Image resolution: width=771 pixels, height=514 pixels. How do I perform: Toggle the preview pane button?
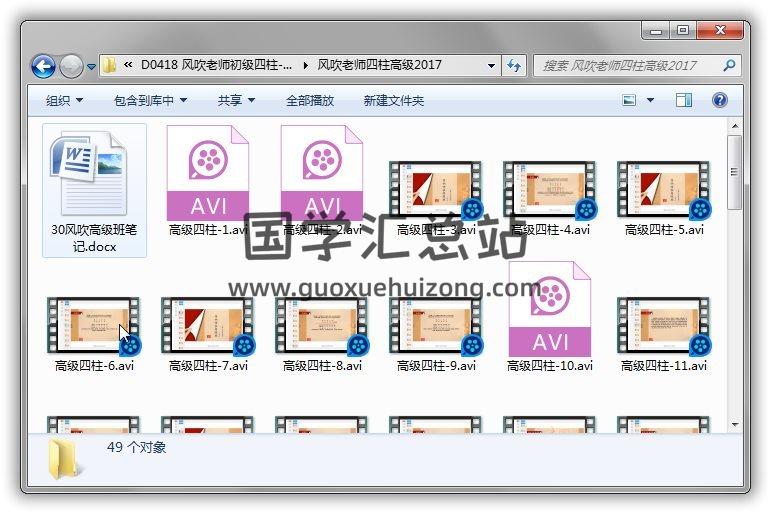[683, 100]
